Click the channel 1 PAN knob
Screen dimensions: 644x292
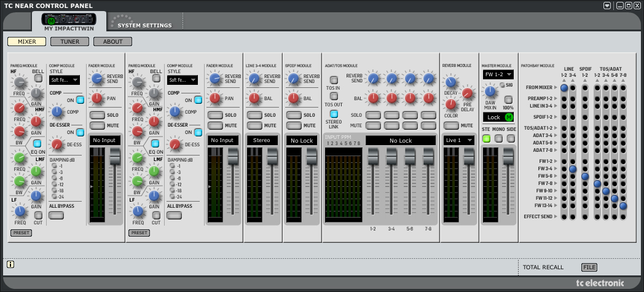pyautogui.click(x=97, y=98)
